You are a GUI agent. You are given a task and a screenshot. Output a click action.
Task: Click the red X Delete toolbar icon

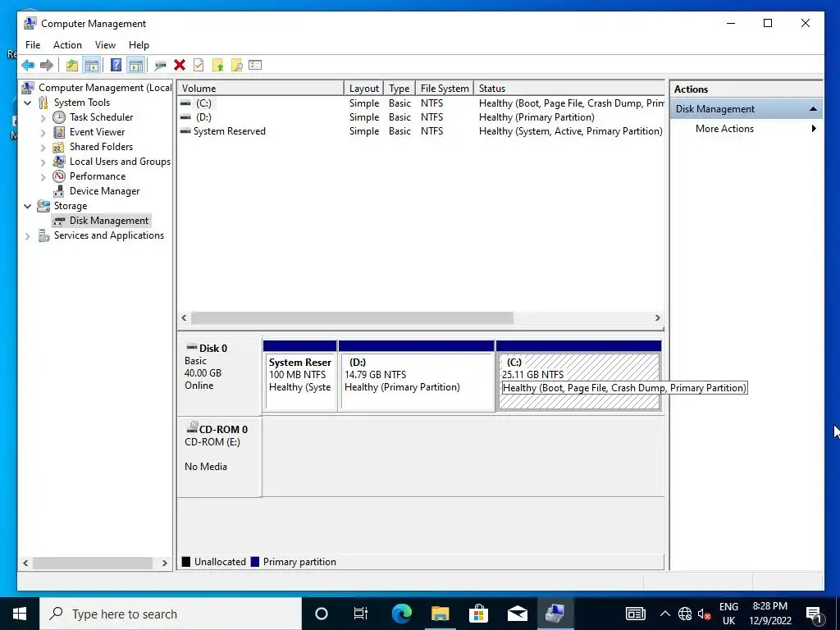[180, 66]
